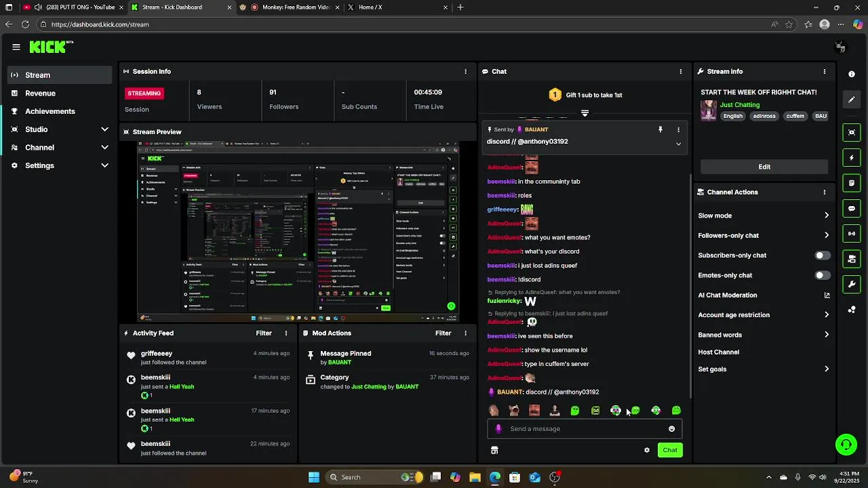The height and width of the screenshot is (488, 868).
Task: Toggle the stream preview widget icon in the sidebar
Action: tap(852, 132)
